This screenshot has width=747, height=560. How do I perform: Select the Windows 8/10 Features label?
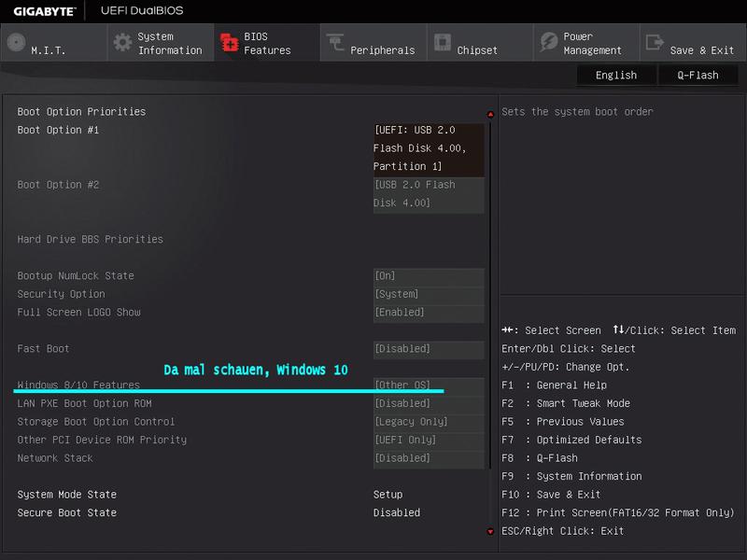pos(78,385)
